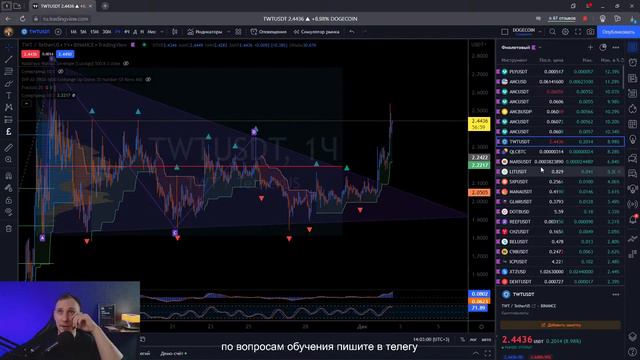Add a symbol to the watchlist
This screenshot has width=640, height=360.
point(590,48)
